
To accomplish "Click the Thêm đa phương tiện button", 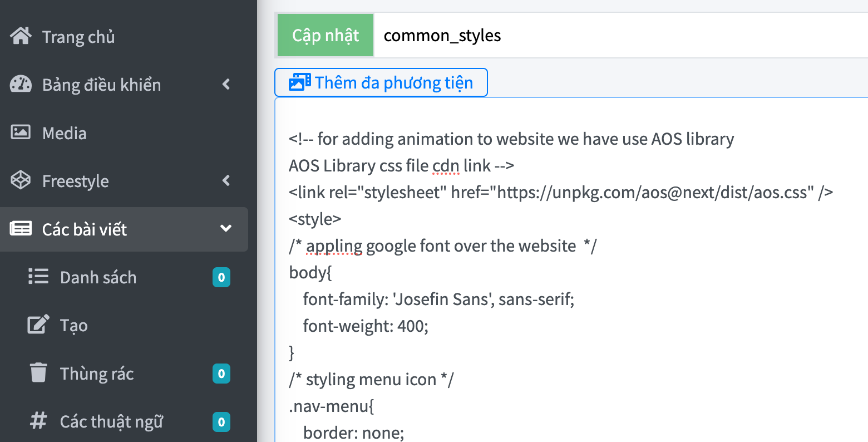I will pos(381,82).
